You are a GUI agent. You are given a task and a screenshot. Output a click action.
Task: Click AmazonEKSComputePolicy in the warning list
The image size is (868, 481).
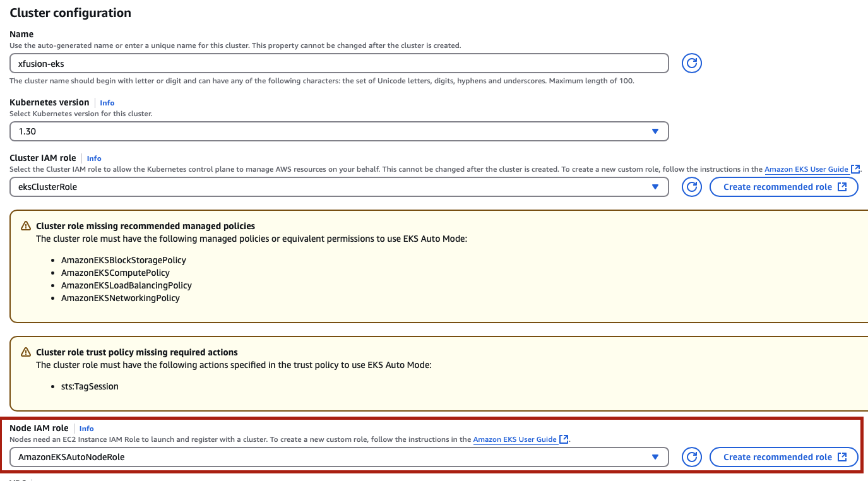tap(116, 273)
